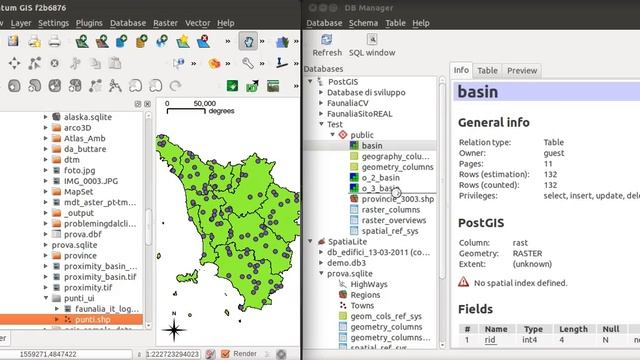Image resolution: width=640 pixels, height=360 pixels.
Task: Click the Refresh icon in DB Manager
Action: coord(326,40)
